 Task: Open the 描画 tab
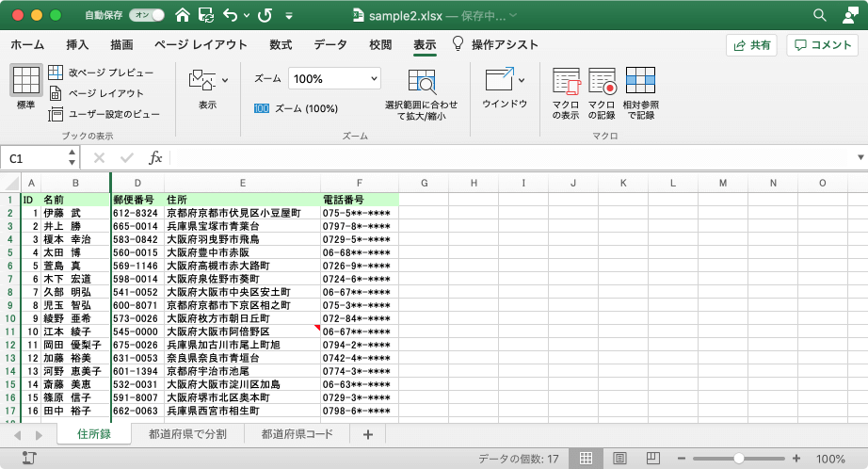click(x=121, y=45)
